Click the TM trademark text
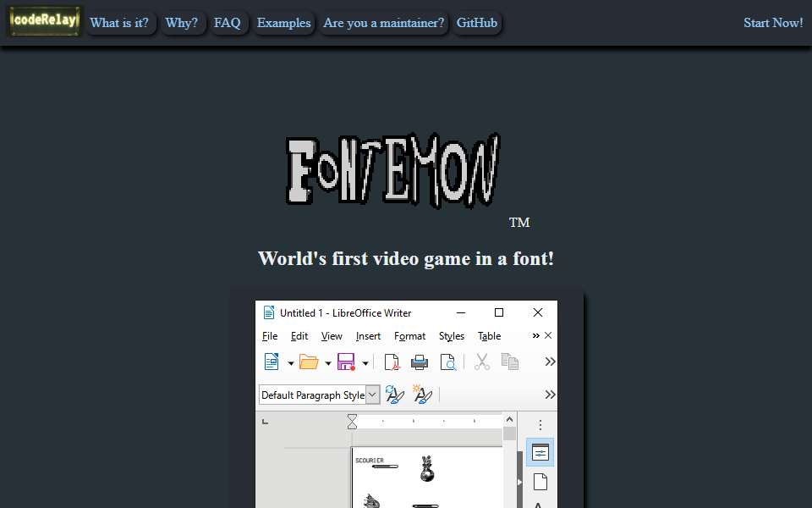 pyautogui.click(x=518, y=223)
